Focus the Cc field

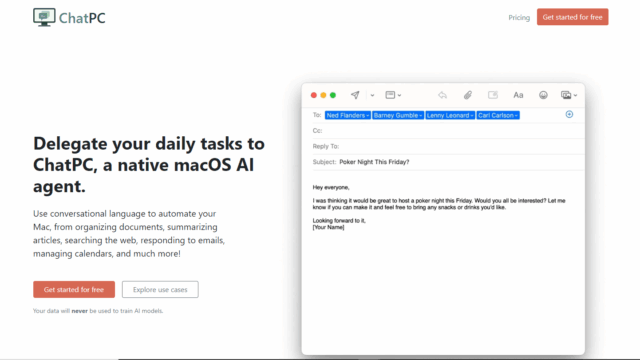448,131
